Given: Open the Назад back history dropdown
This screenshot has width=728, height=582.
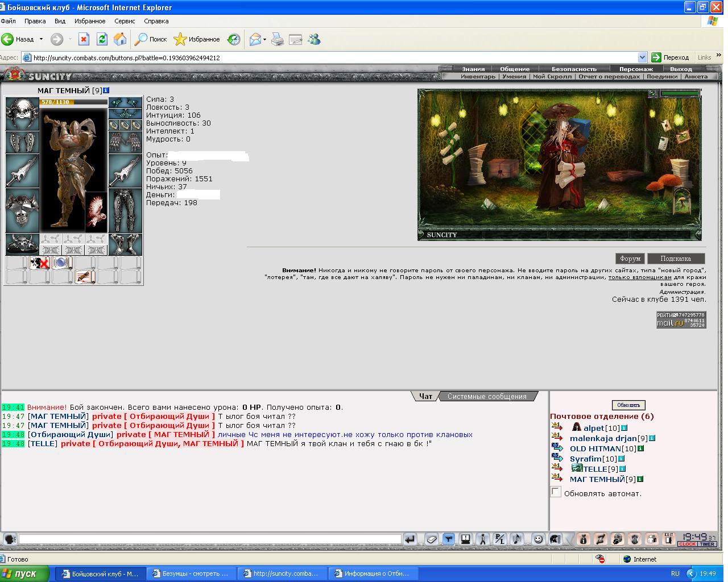Looking at the screenshot, I should pyautogui.click(x=41, y=39).
